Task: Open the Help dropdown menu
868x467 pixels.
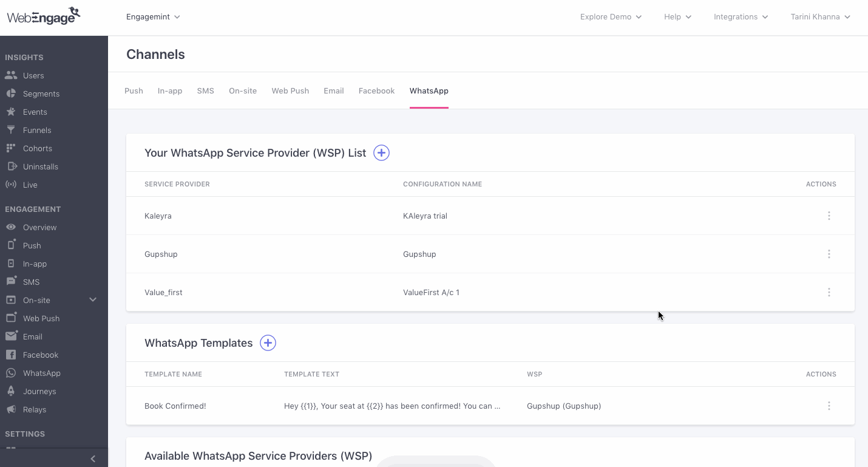Action: click(x=677, y=17)
